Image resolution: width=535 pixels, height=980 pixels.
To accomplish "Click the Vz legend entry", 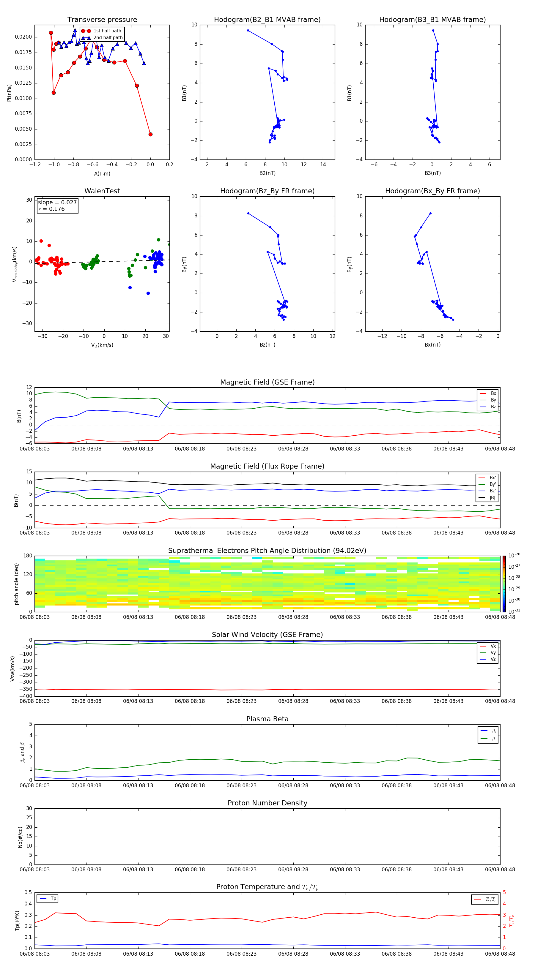I will click(488, 659).
